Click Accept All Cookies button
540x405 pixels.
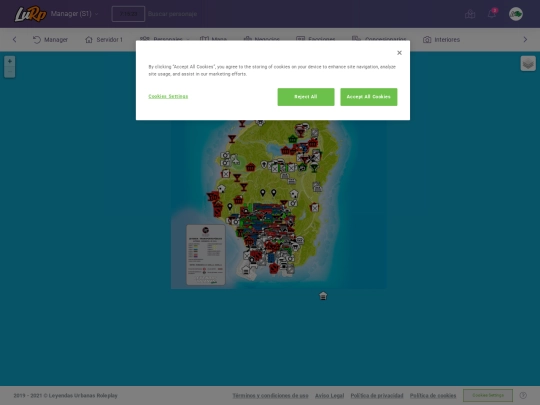coord(368,97)
